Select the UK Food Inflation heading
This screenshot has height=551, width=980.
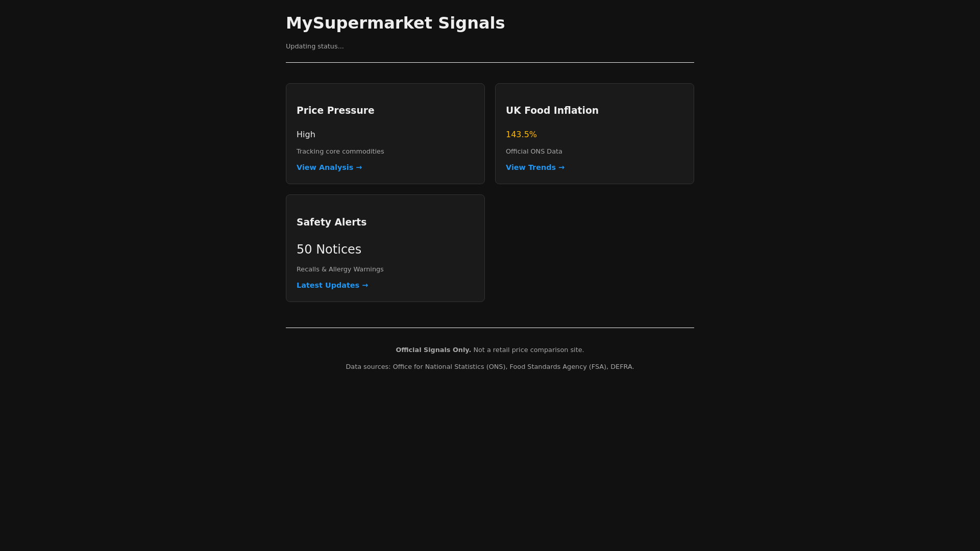pos(552,110)
